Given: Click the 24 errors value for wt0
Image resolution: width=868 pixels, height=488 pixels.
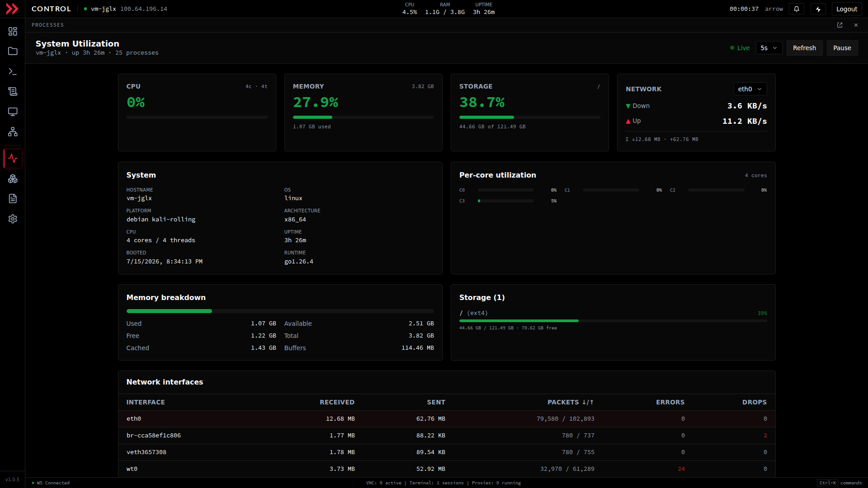Looking at the screenshot, I should click(681, 469).
